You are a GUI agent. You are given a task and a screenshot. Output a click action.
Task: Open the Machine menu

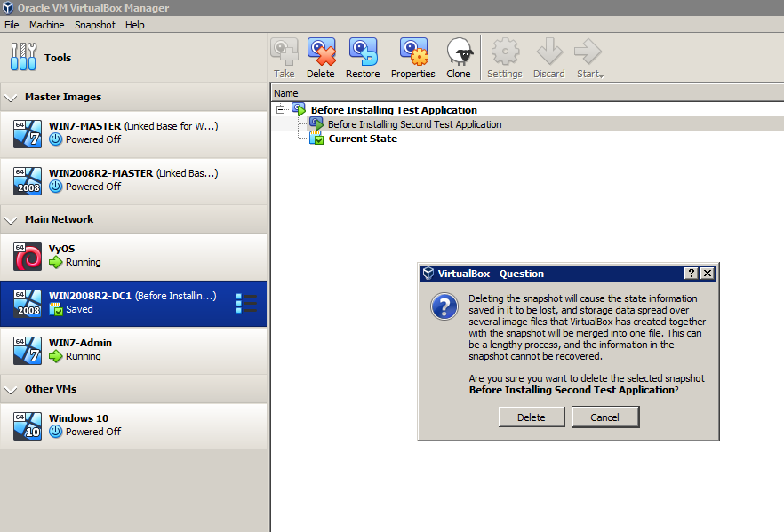46,24
